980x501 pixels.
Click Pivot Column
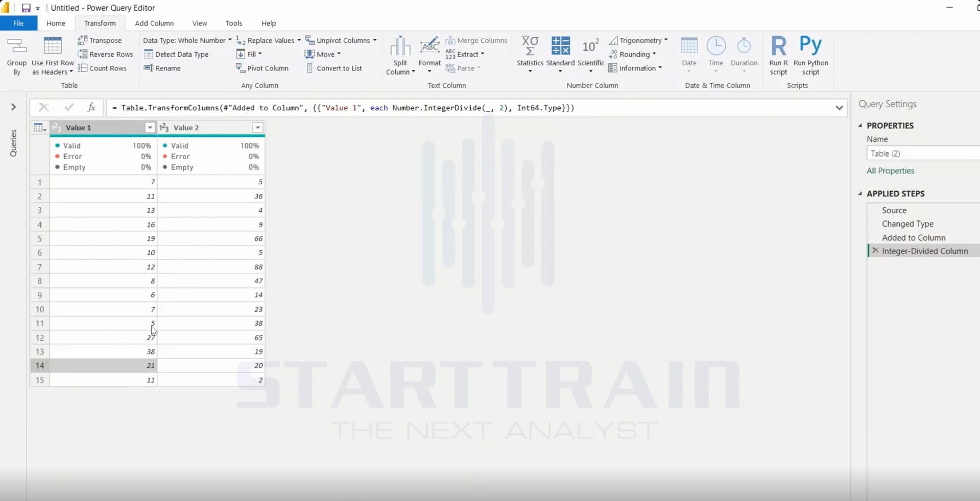click(262, 68)
